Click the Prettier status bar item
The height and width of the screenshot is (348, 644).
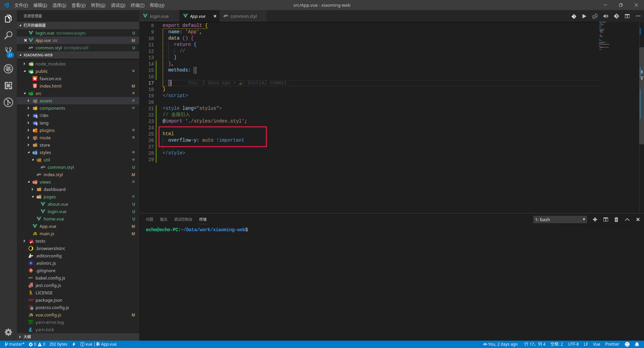click(612, 344)
